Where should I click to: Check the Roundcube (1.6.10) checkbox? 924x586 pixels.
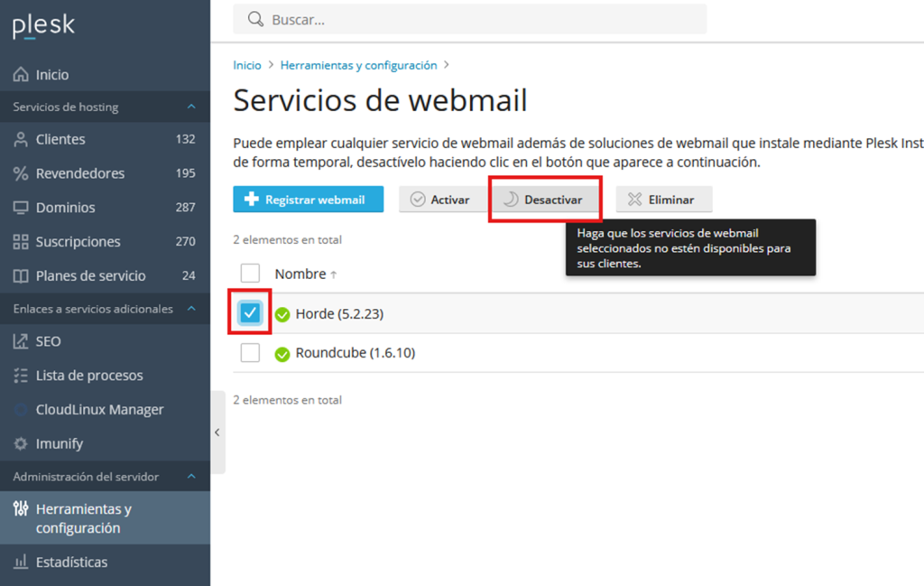pos(250,352)
